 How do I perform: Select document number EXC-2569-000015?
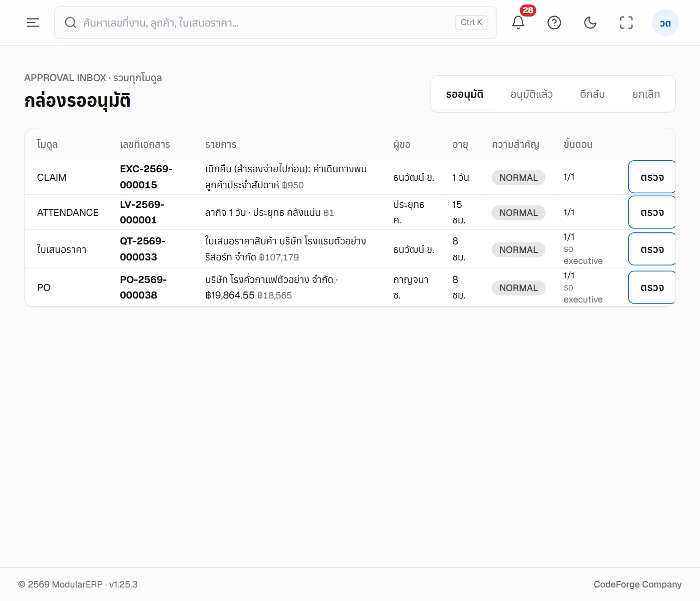(146, 177)
